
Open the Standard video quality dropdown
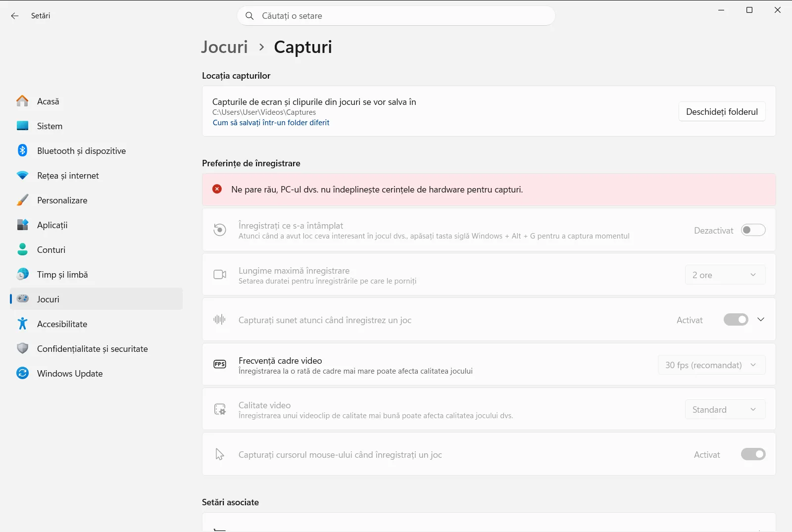tap(725, 409)
